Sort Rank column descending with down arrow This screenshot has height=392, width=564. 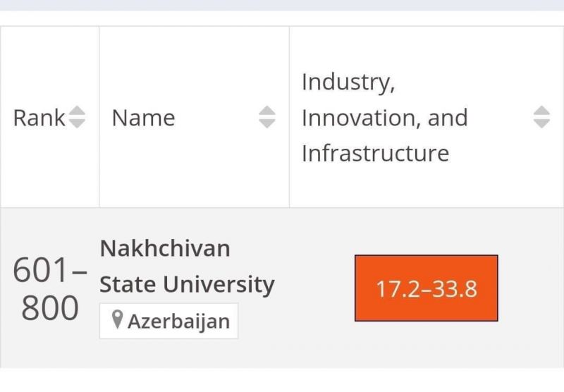pyautogui.click(x=77, y=123)
